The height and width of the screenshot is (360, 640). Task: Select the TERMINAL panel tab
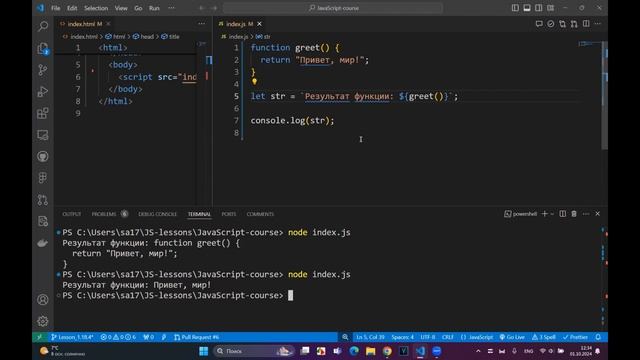(199, 214)
